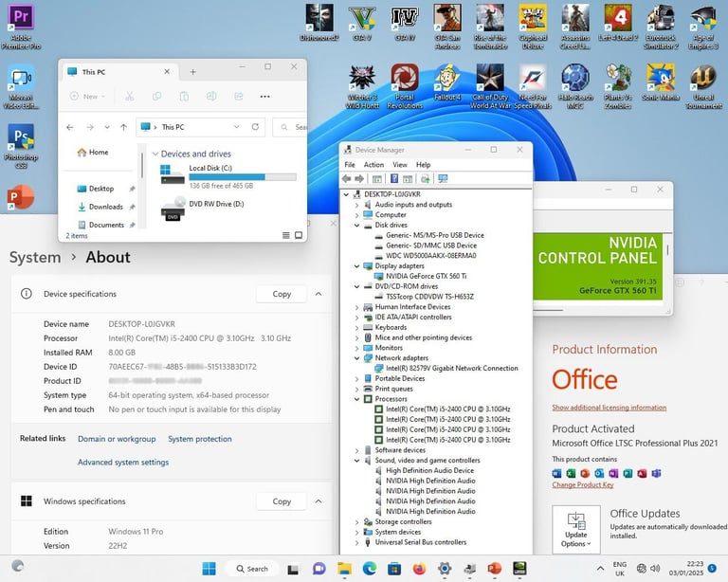Image resolution: width=728 pixels, height=582 pixels.
Task: Launch Cuphead Deluxe desktop icon
Action: [x=533, y=27]
